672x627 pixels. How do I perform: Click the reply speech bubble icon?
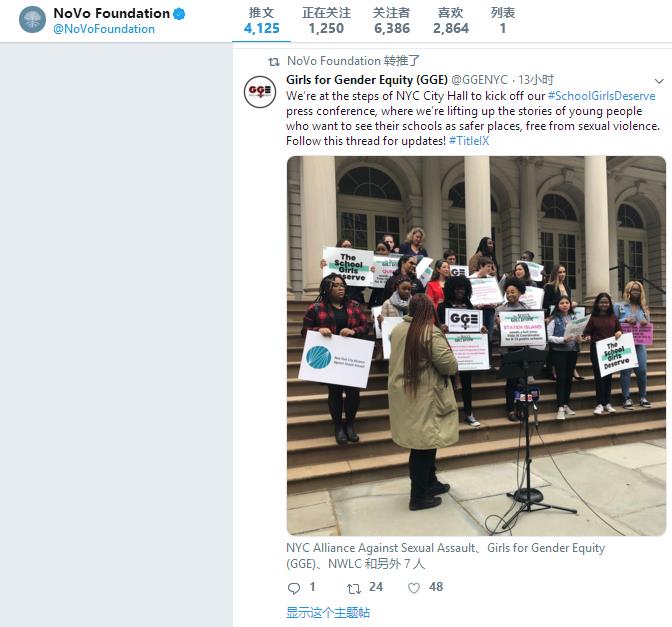pos(294,588)
